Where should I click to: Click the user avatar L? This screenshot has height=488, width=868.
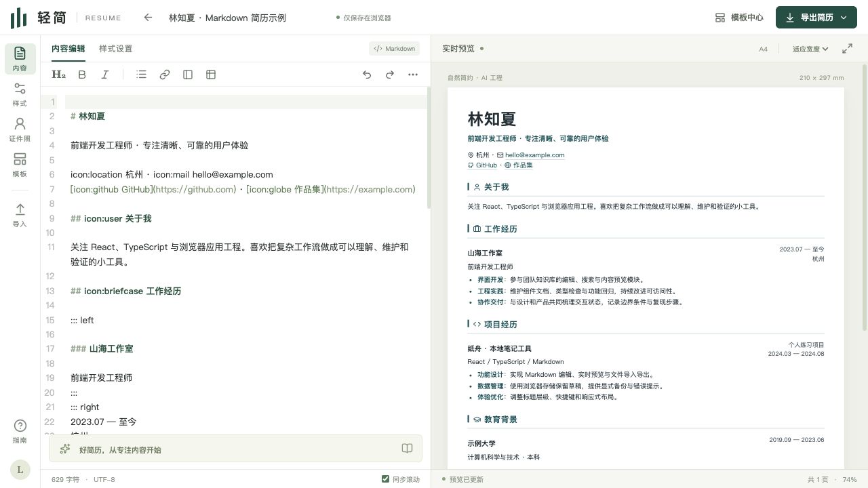pos(20,470)
